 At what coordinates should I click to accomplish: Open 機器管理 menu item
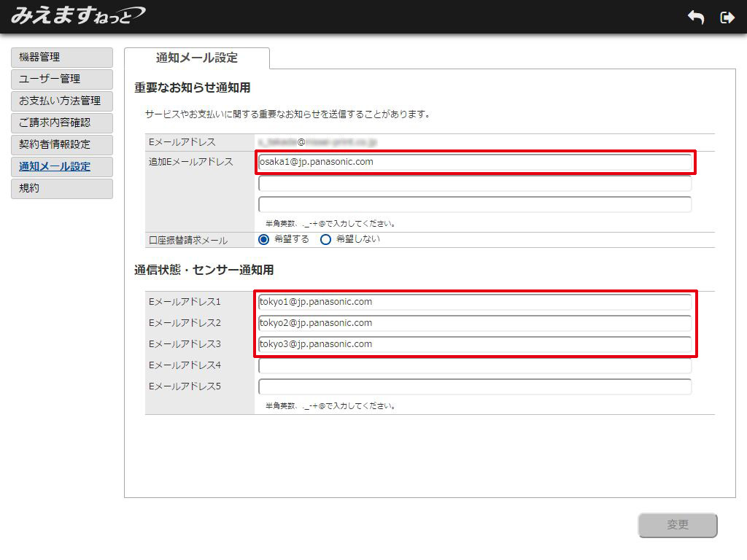click(x=62, y=57)
